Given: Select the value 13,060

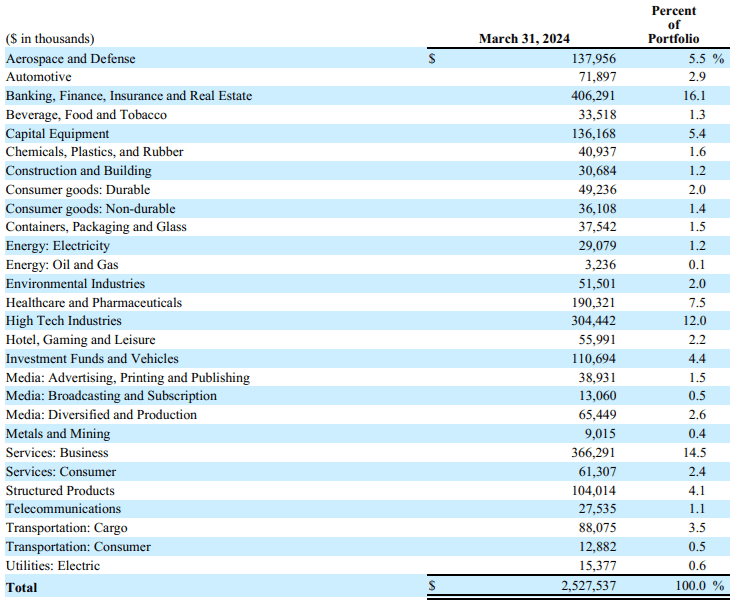Looking at the screenshot, I should (597, 396).
